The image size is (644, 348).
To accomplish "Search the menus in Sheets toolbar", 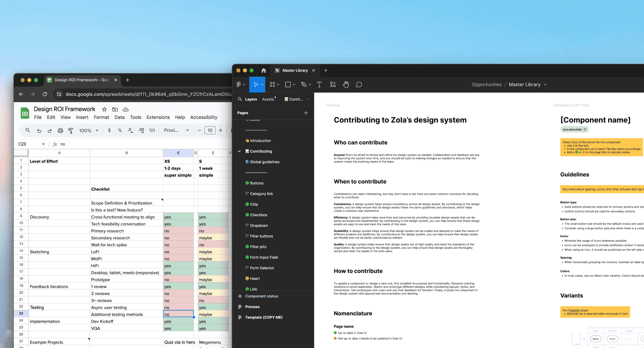I will [28, 130].
